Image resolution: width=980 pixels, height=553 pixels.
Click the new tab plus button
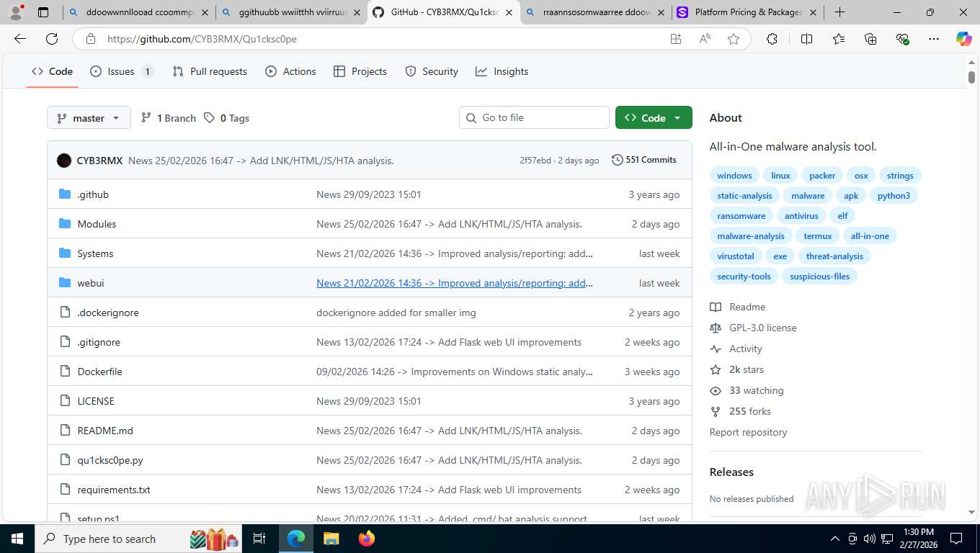840,12
